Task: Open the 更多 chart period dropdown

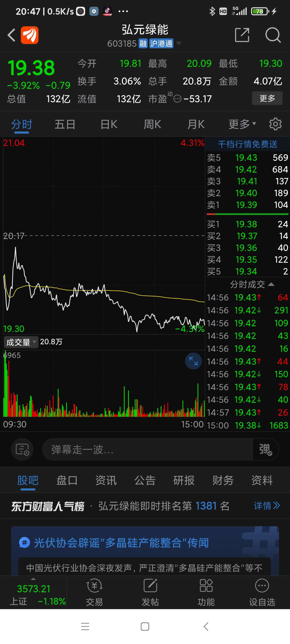Action: tap(242, 124)
